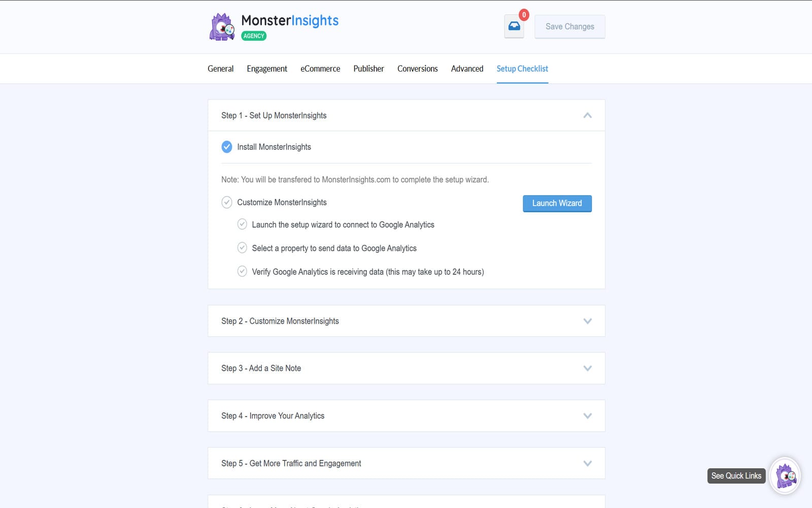Check the Customize MonsterInsights item

[x=227, y=202]
